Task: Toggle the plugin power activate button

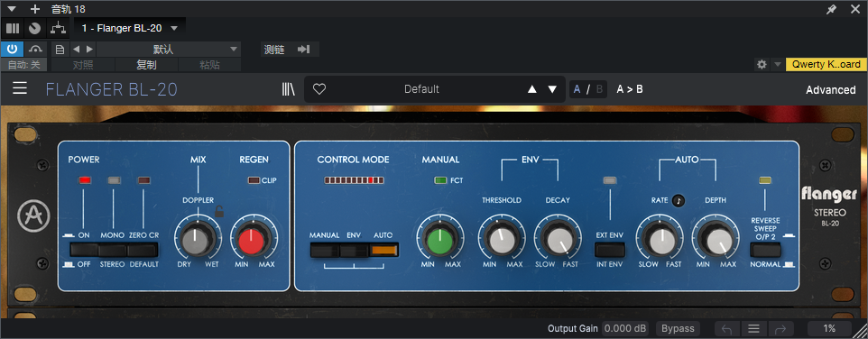Action: pos(12,50)
